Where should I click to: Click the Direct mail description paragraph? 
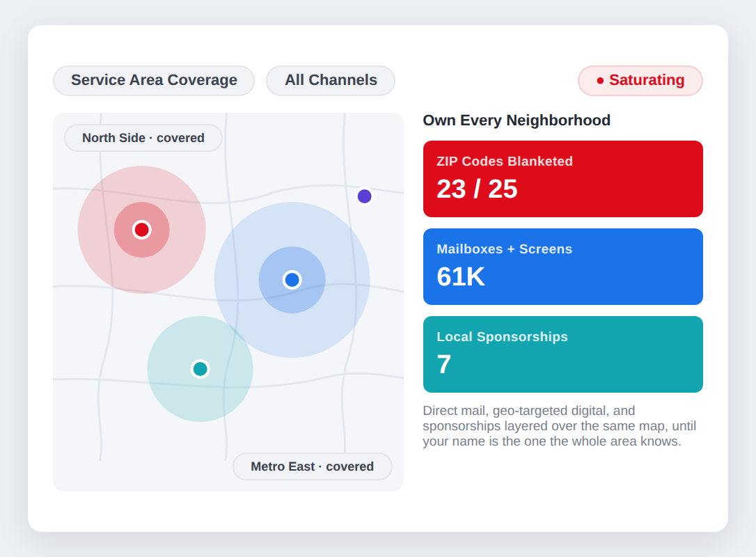click(559, 426)
